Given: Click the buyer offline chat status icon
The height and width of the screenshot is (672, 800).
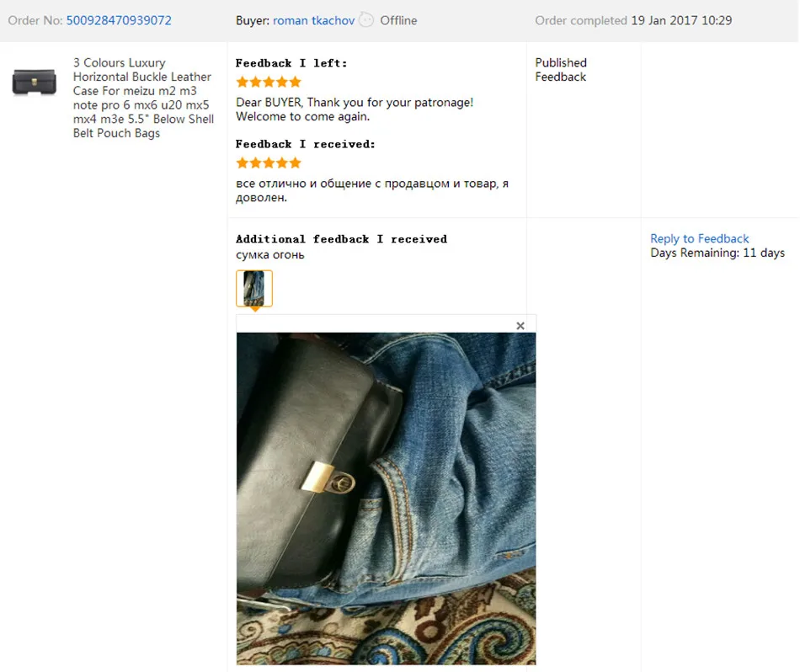Looking at the screenshot, I should click(x=366, y=20).
